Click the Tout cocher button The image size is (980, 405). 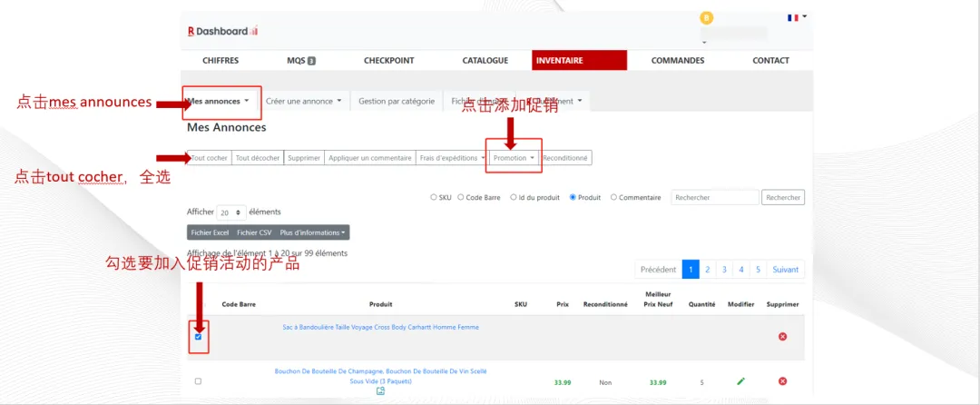(210, 158)
